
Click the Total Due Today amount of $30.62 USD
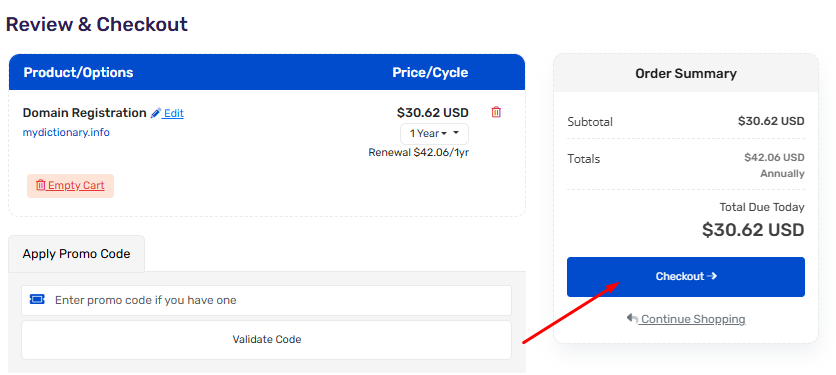tap(753, 230)
